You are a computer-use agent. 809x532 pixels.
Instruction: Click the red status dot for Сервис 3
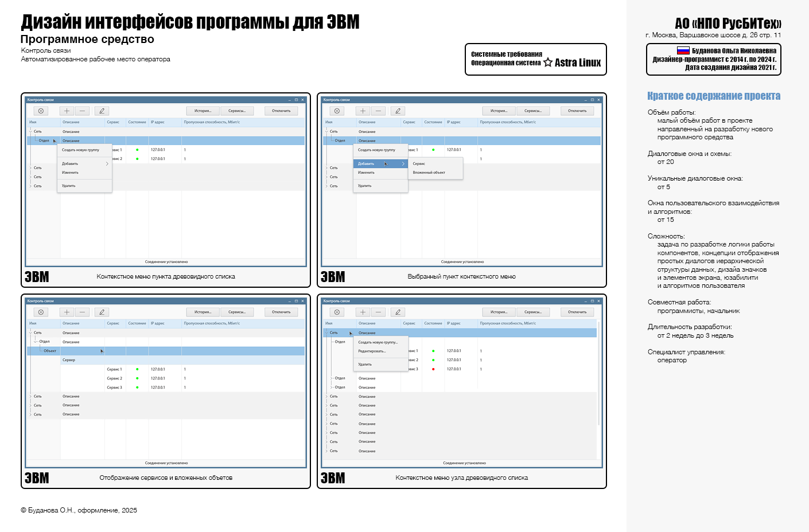pos(433,369)
